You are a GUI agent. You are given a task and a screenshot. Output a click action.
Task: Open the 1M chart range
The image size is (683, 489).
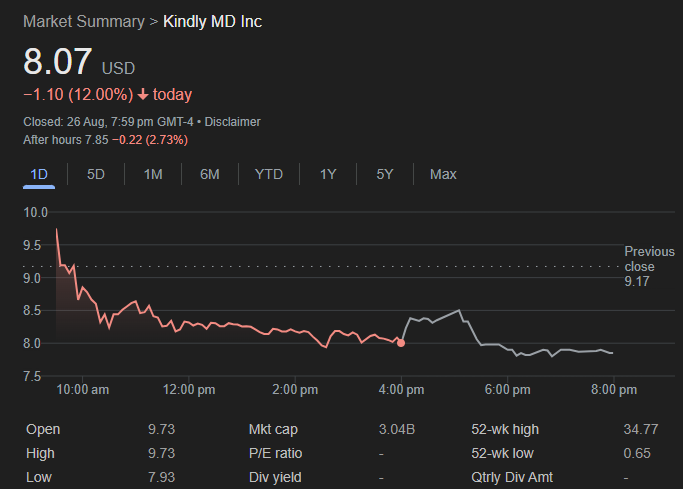(x=153, y=174)
